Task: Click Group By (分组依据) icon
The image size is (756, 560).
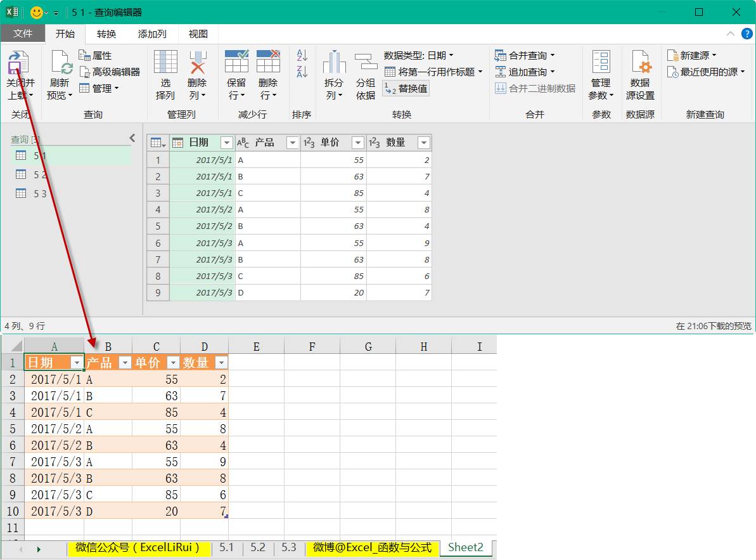Action: (366, 62)
